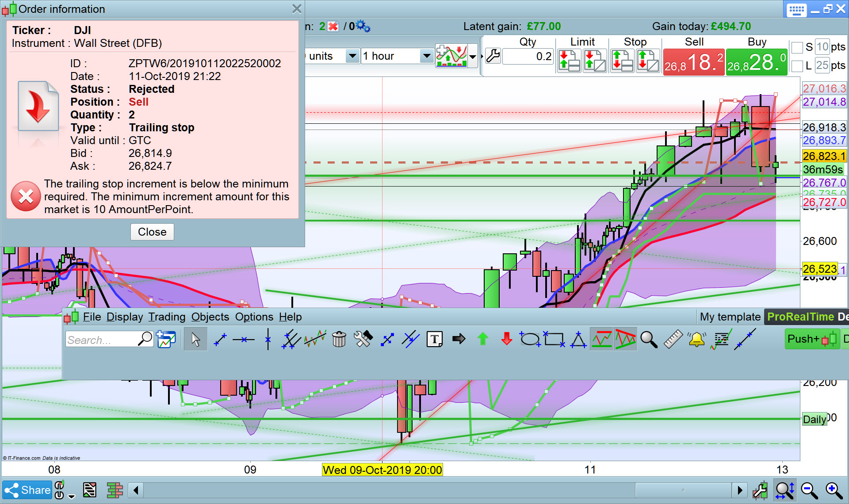The width and height of the screenshot is (849, 504).
Task: Click the rectangle drawing tool
Action: click(x=554, y=340)
